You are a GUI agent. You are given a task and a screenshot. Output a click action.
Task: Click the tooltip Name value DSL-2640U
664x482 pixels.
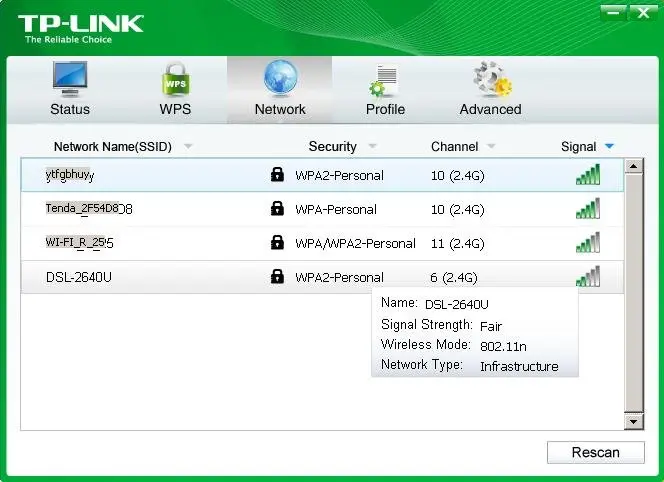point(456,305)
